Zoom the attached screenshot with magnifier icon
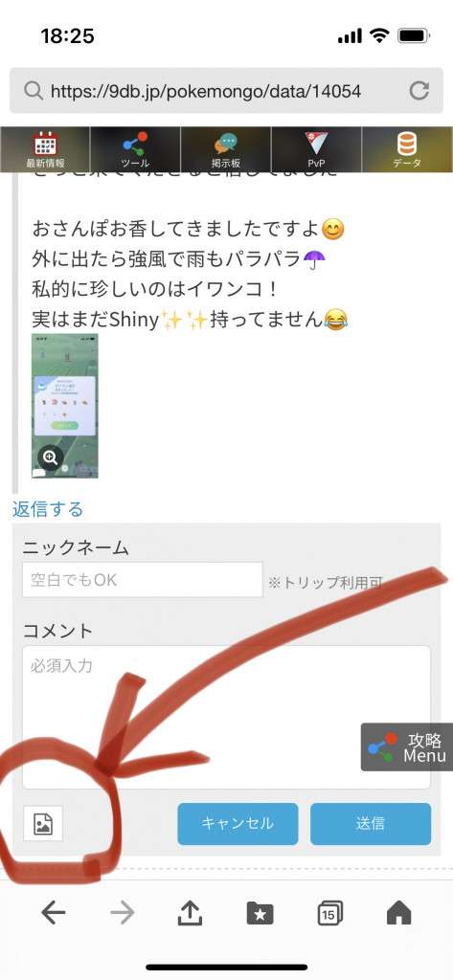Image resolution: width=453 pixels, height=980 pixels. pos(50,457)
